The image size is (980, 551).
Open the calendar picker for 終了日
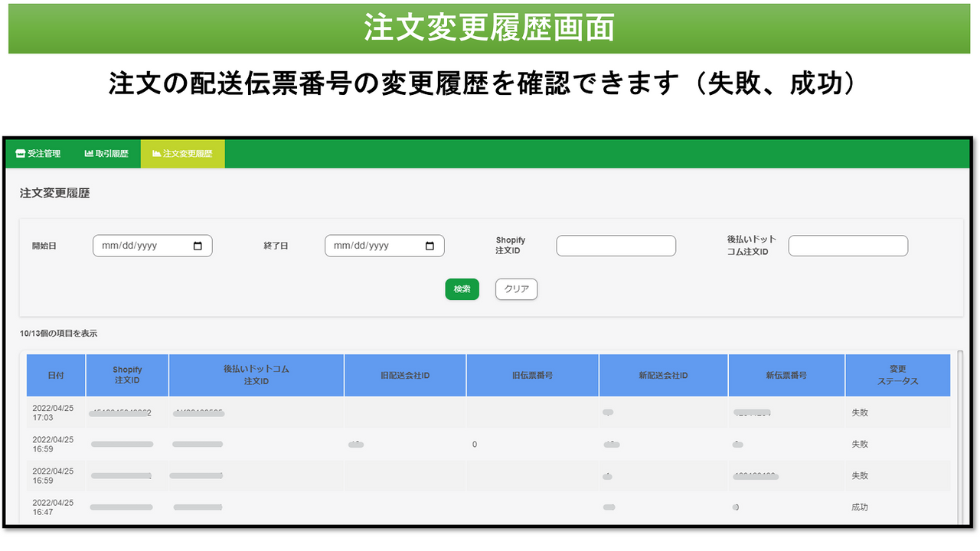430,246
